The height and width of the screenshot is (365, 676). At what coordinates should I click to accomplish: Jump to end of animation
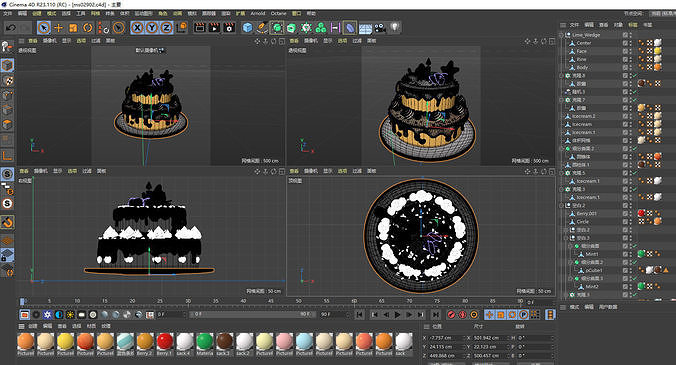(x=436, y=315)
